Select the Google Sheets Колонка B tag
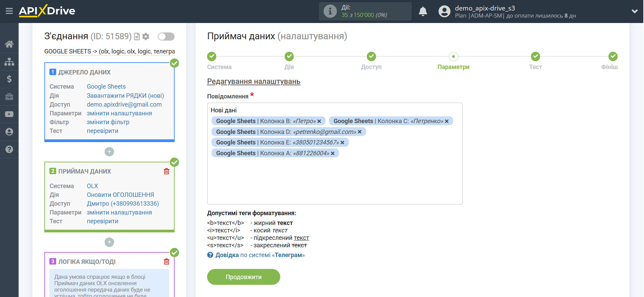 [268, 121]
